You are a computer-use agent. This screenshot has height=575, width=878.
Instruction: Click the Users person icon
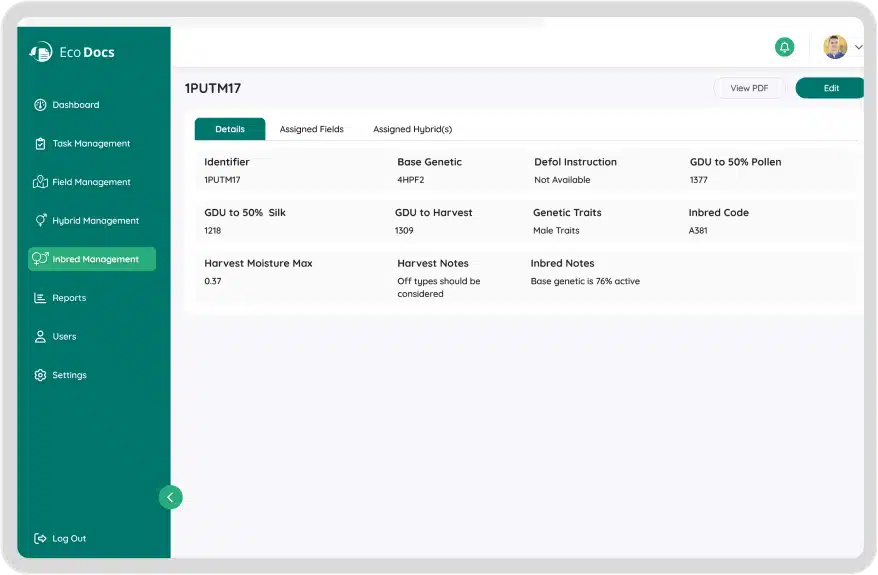coord(40,337)
